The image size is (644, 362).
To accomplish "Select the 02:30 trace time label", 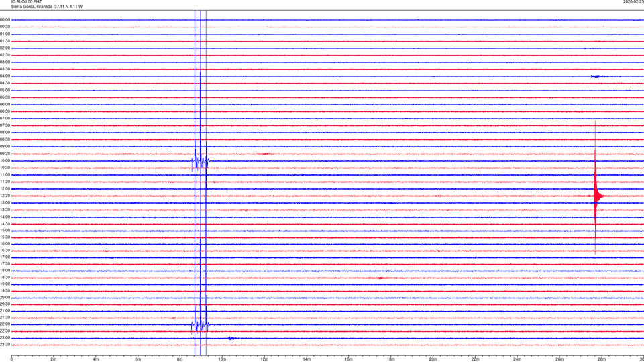I will point(5,55).
